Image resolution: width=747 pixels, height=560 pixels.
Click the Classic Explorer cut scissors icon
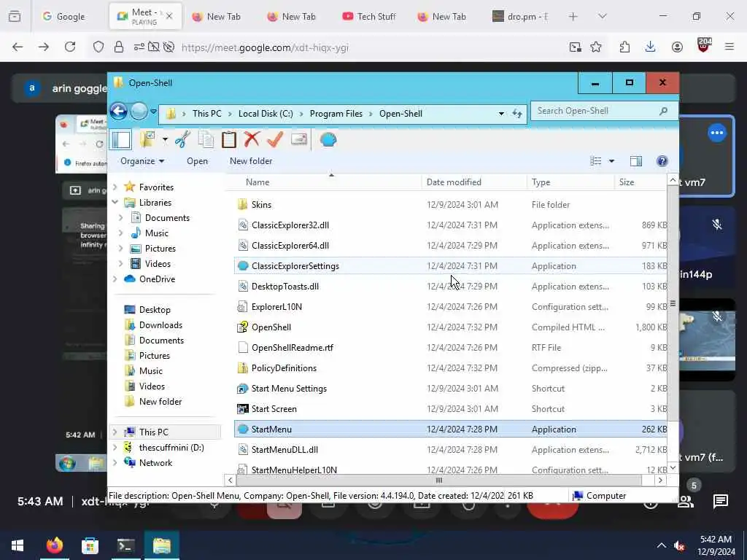pos(182,139)
